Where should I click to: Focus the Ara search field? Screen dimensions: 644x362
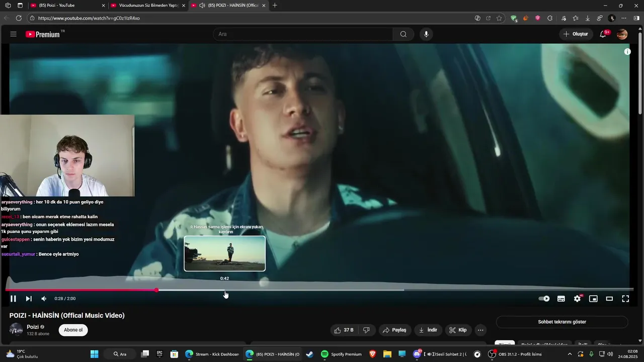point(303,34)
